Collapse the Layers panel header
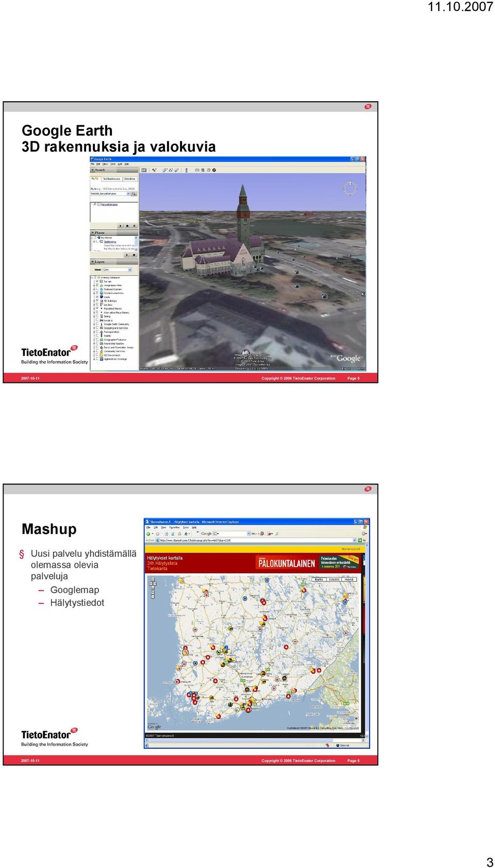 [x=114, y=262]
